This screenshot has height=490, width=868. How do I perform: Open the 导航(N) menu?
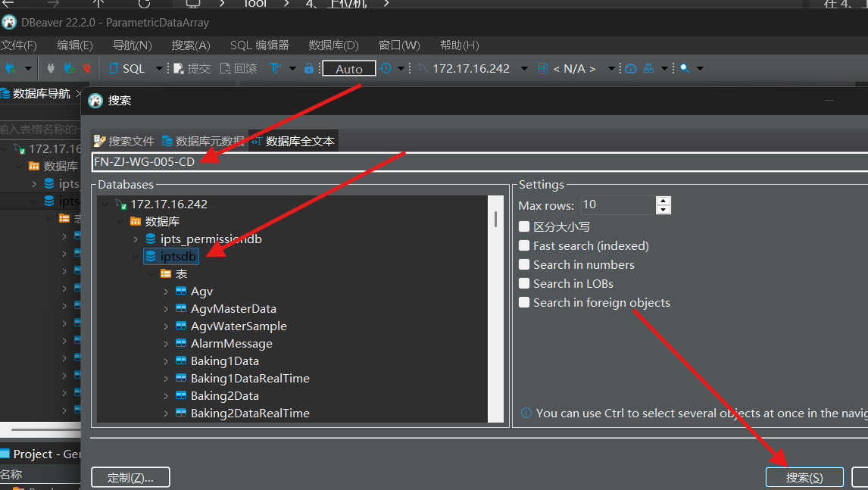click(133, 45)
